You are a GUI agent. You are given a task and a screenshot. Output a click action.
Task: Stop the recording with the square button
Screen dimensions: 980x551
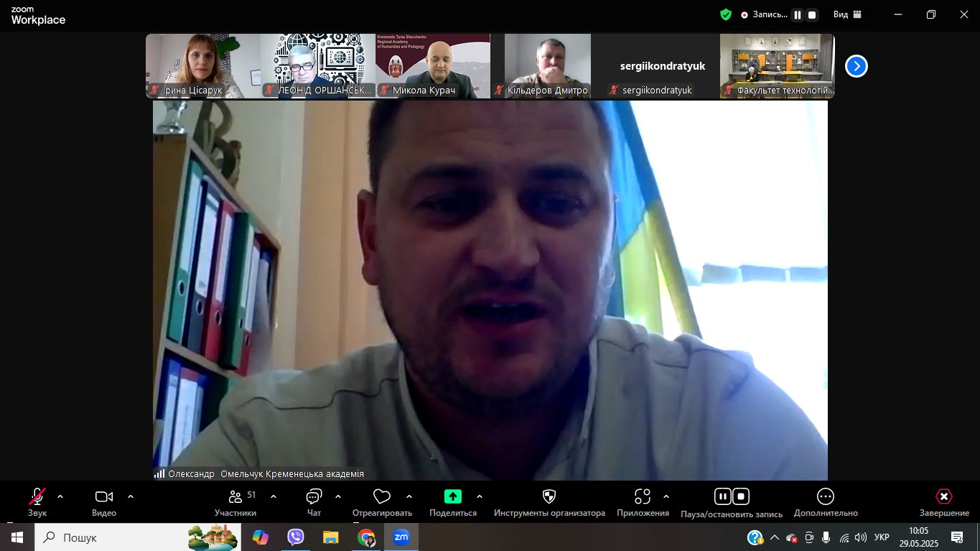(x=812, y=14)
